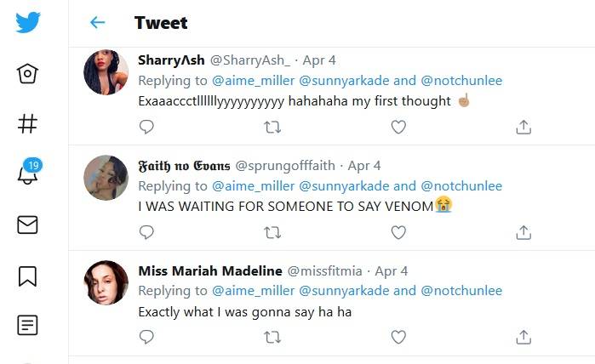
Task: Like SharryAsh's reply
Action: pos(398,127)
